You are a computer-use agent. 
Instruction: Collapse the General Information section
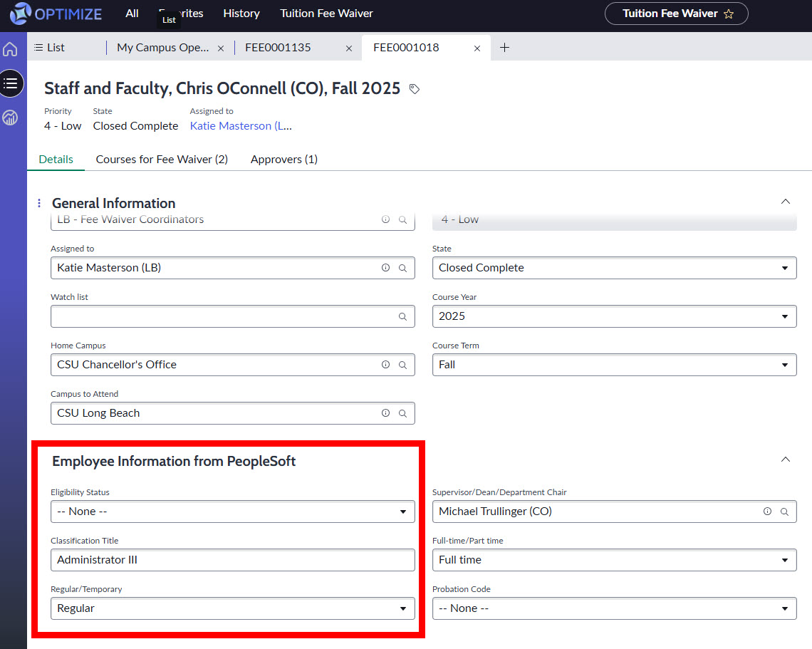pyautogui.click(x=785, y=202)
